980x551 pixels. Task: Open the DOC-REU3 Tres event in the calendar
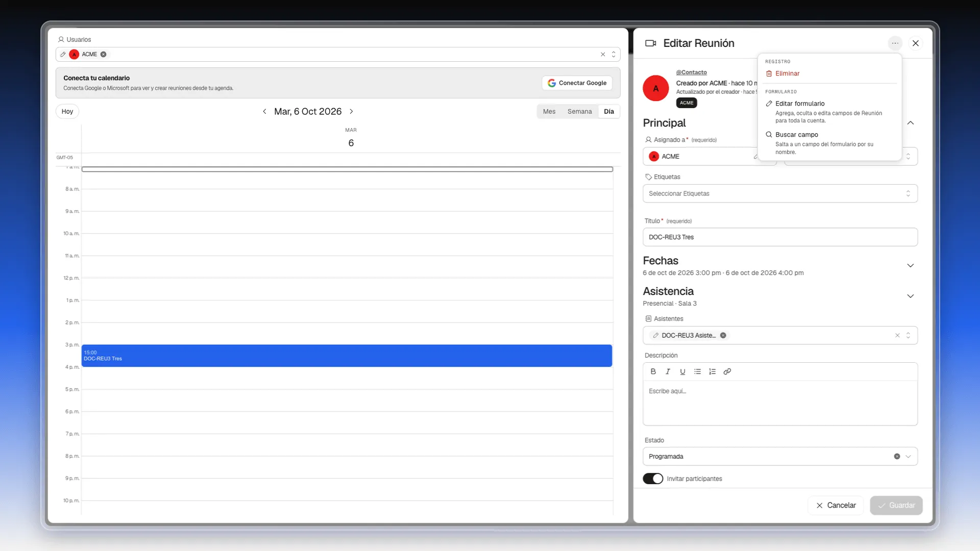point(347,356)
